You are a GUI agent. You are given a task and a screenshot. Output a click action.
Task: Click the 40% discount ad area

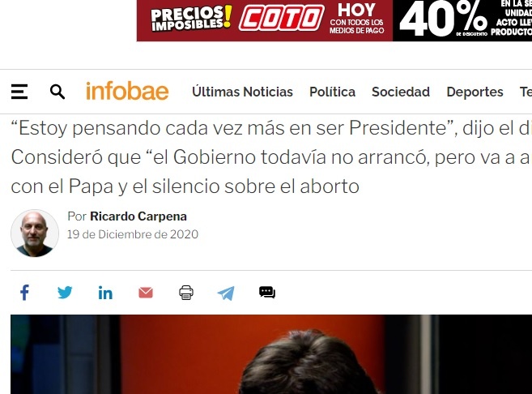click(443, 19)
